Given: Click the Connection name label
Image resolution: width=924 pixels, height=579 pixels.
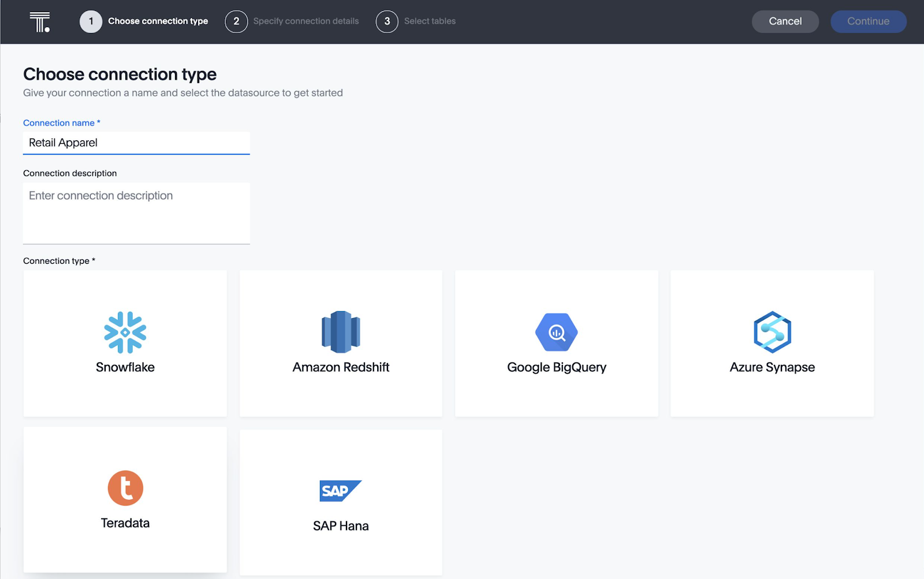Looking at the screenshot, I should coord(62,123).
